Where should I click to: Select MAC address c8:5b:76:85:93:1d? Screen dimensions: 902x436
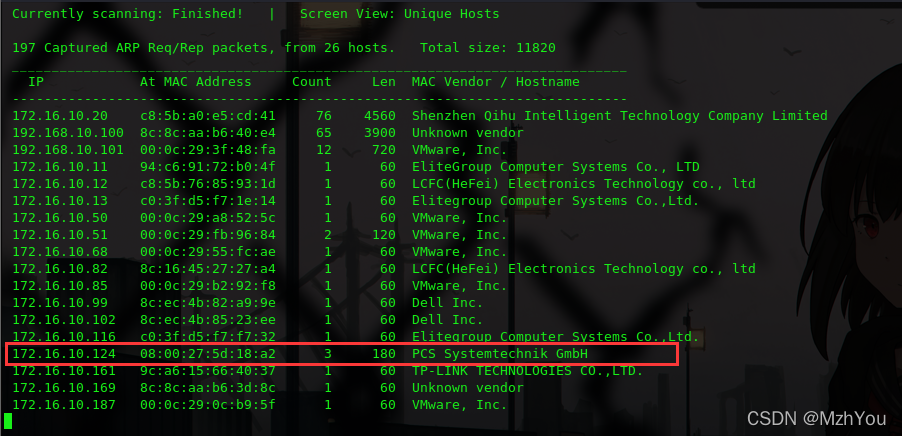coord(208,184)
